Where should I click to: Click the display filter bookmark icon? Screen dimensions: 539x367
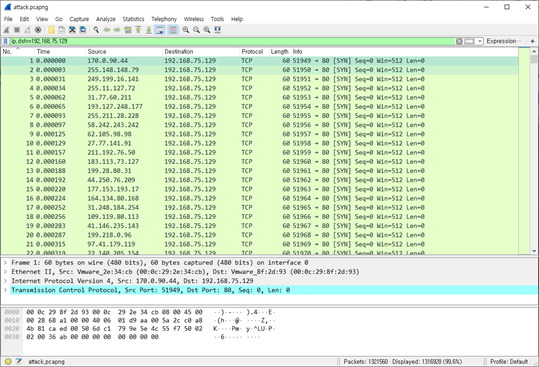pos(6,41)
